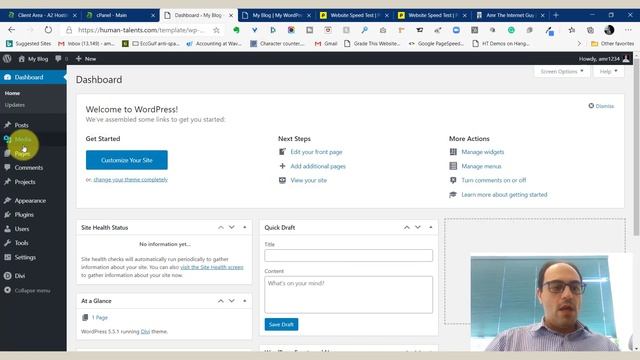Expand Help dropdown tab
Screen dimensions: 640x360
click(608, 71)
